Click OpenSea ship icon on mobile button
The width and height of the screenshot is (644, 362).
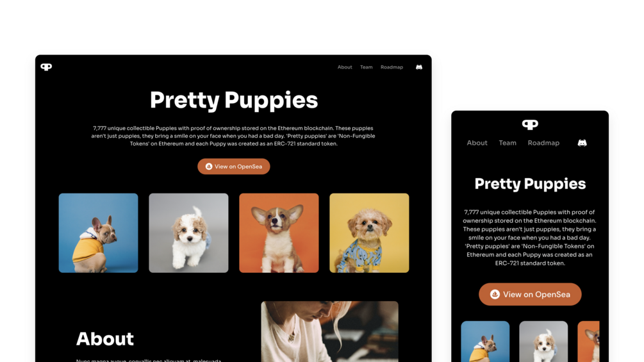pos(495,294)
